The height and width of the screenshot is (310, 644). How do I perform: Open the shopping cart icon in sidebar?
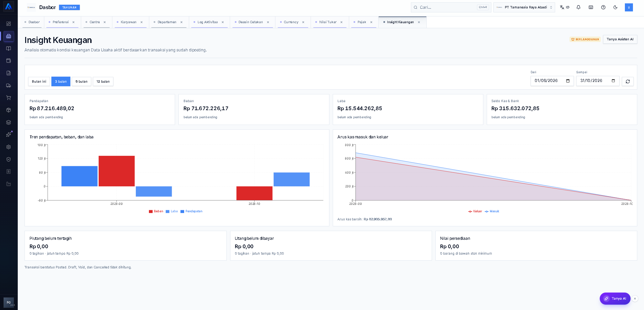click(x=9, y=98)
